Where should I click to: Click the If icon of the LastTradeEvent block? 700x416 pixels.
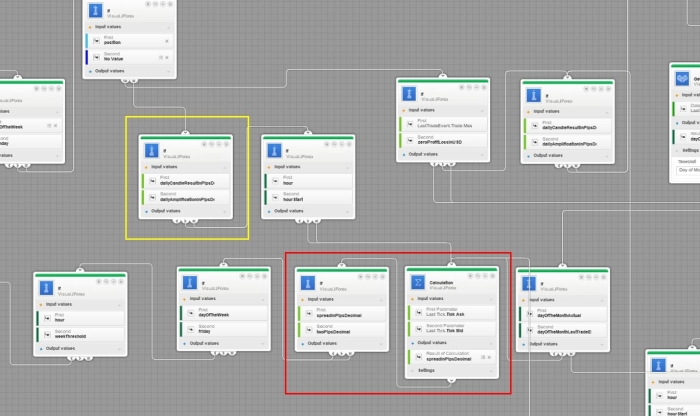(x=409, y=94)
